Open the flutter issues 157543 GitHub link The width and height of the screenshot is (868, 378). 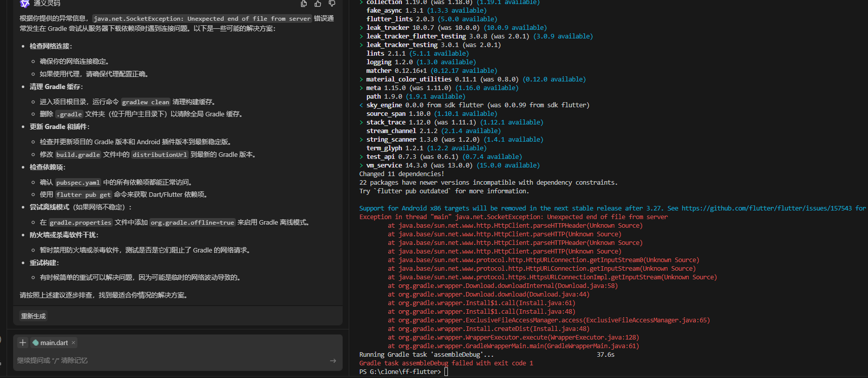(766, 208)
